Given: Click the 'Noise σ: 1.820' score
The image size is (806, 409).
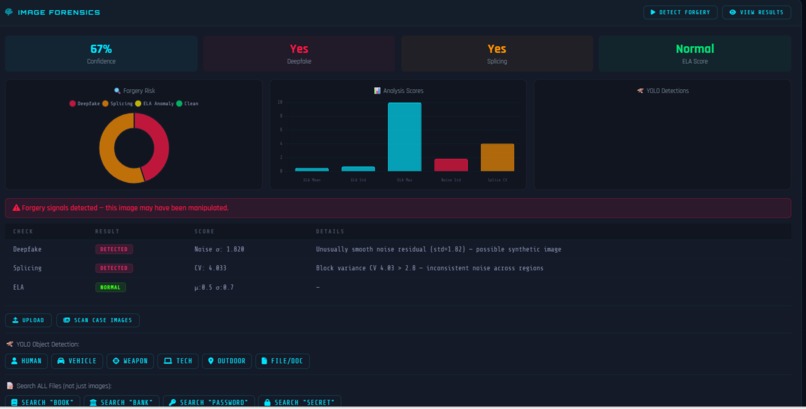Looking at the screenshot, I should (x=219, y=249).
